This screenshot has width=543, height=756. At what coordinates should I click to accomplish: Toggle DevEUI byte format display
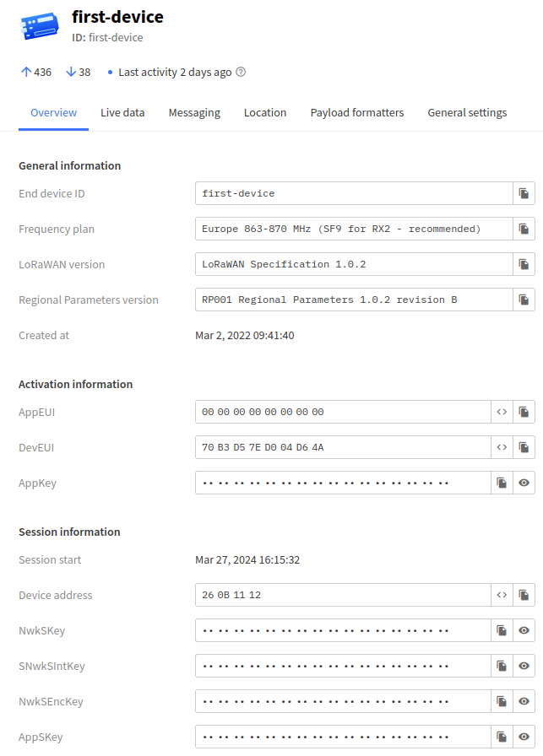[x=502, y=448]
